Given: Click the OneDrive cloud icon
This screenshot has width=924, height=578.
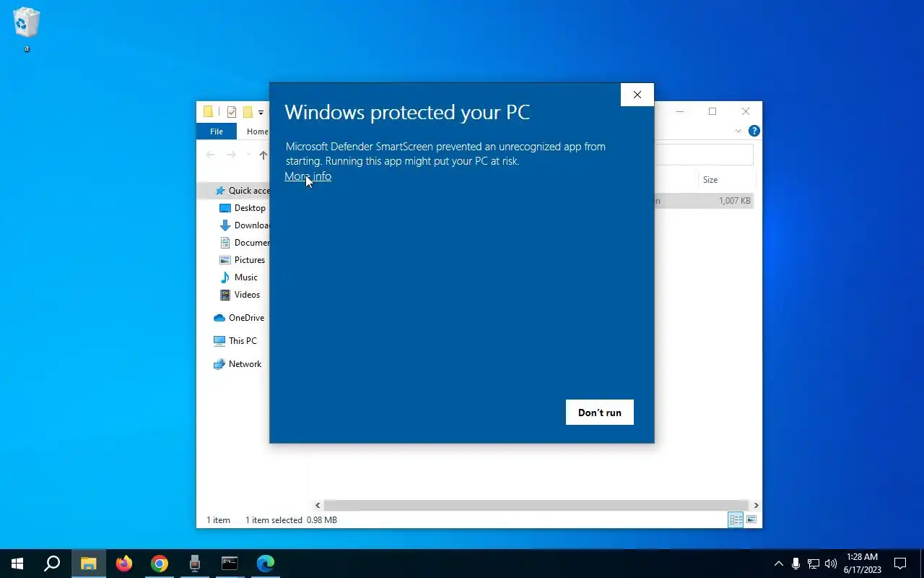Looking at the screenshot, I should click(219, 318).
